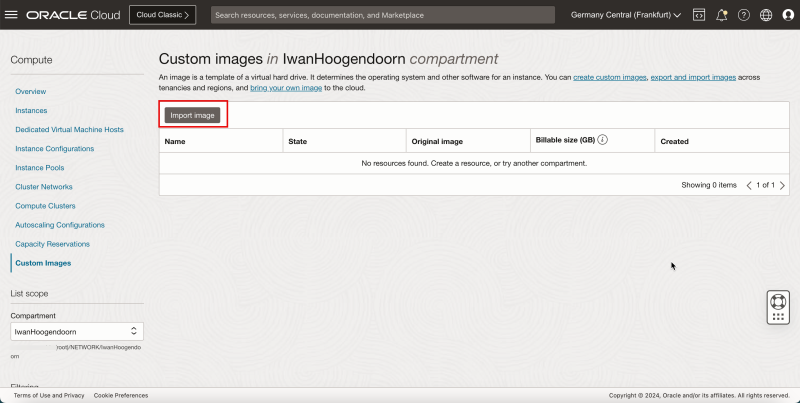800x403 pixels.
Task: Open Instance Pools in the sidebar
Action: click(40, 168)
